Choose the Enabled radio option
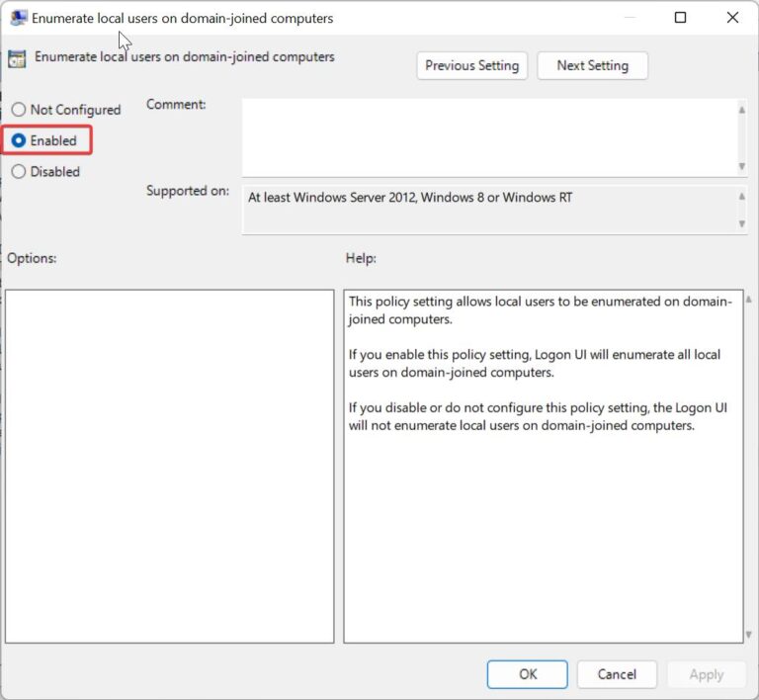 pyautogui.click(x=19, y=140)
